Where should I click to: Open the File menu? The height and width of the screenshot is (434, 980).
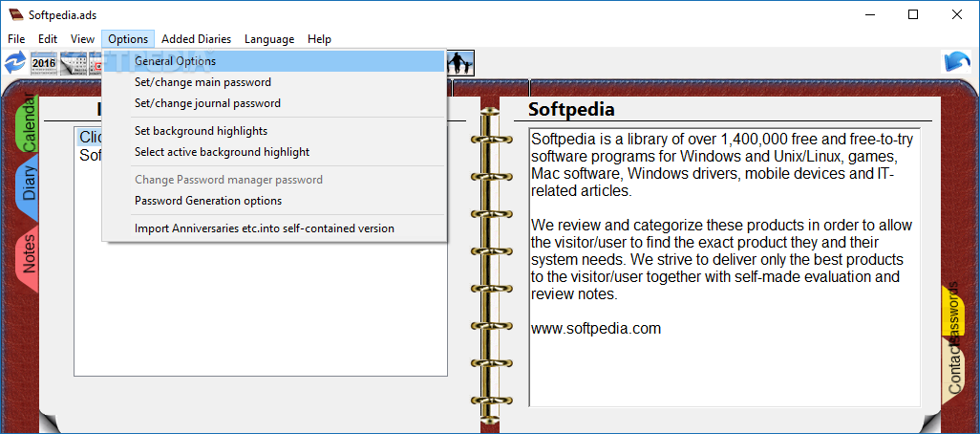point(17,39)
